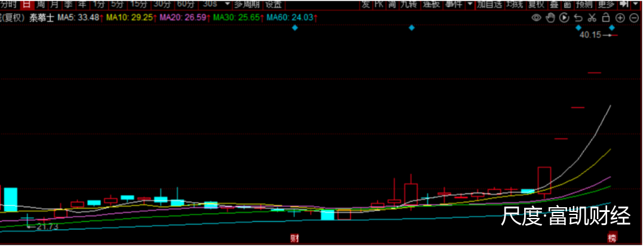
Task: Select the hand pan tool
Action: (x=550, y=17)
